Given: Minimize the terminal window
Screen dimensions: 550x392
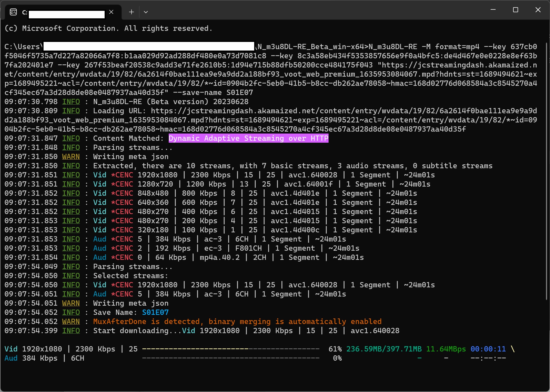Looking at the screenshot, I should [x=493, y=10].
